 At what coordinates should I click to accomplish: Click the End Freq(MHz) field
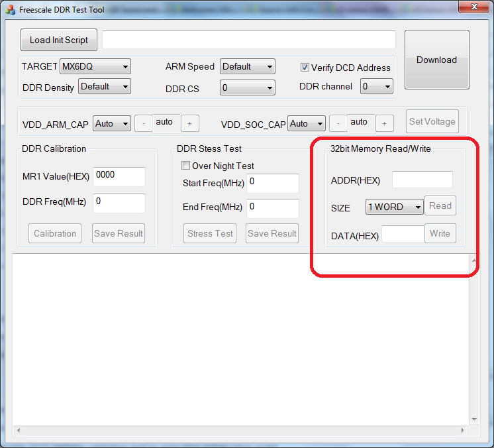(273, 208)
